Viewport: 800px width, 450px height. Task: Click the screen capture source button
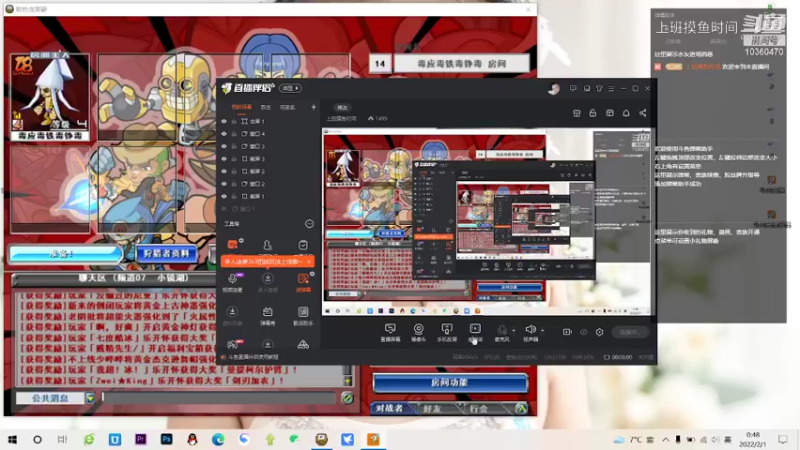click(390, 332)
